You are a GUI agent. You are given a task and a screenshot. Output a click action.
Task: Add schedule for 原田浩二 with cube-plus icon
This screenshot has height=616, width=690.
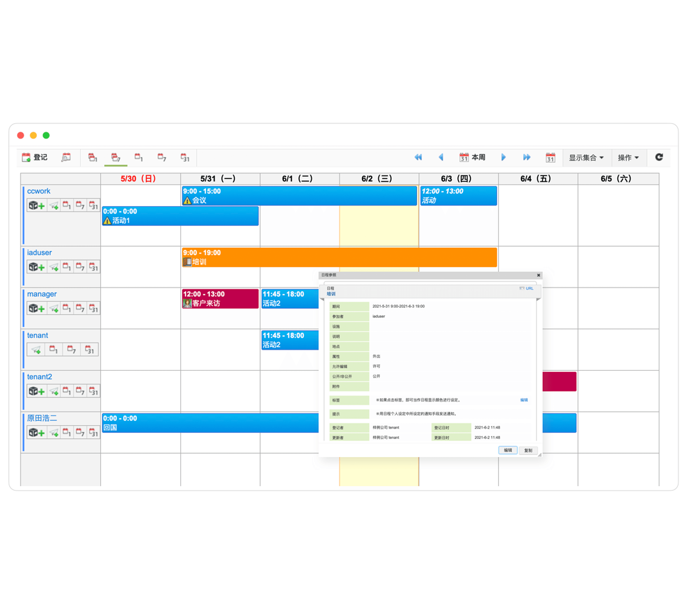tap(36, 433)
